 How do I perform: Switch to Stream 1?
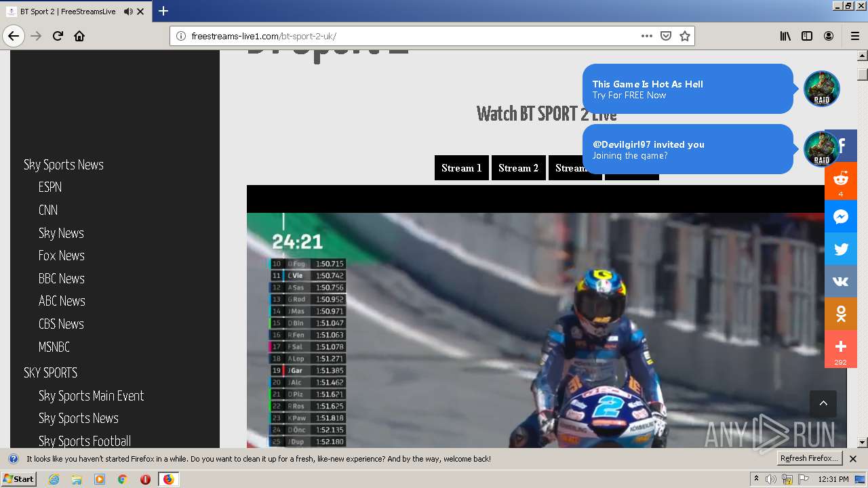click(462, 168)
